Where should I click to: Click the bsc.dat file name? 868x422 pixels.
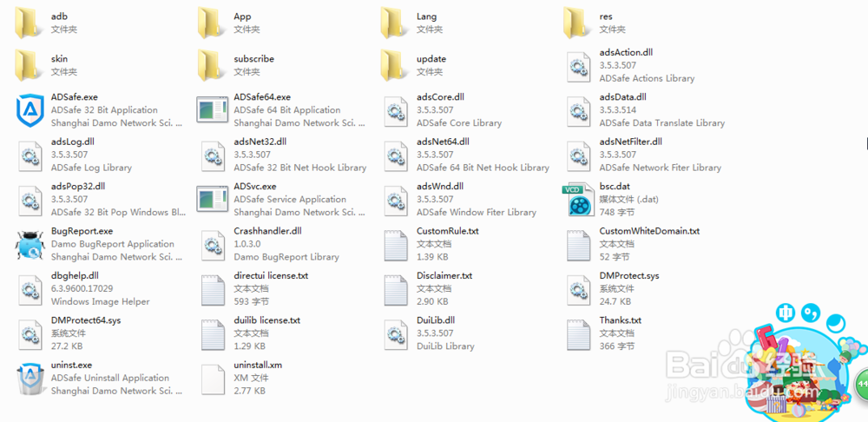tap(615, 186)
